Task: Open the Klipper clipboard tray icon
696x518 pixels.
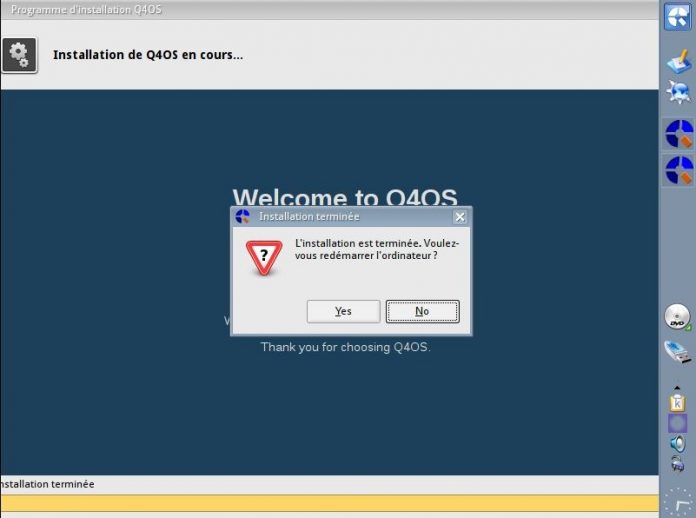Action: pyautogui.click(x=677, y=402)
